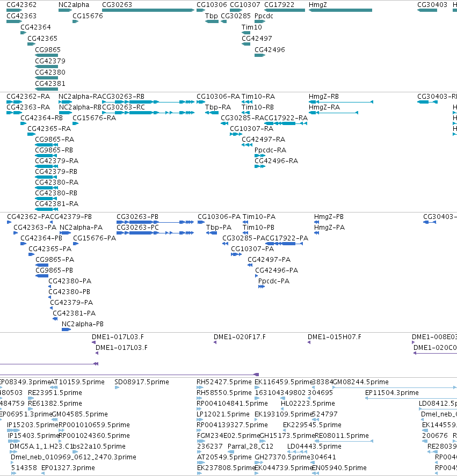Screen dimensions: 457x476
Task: Click transcript label NC2alpha-RB
Action: point(80,107)
